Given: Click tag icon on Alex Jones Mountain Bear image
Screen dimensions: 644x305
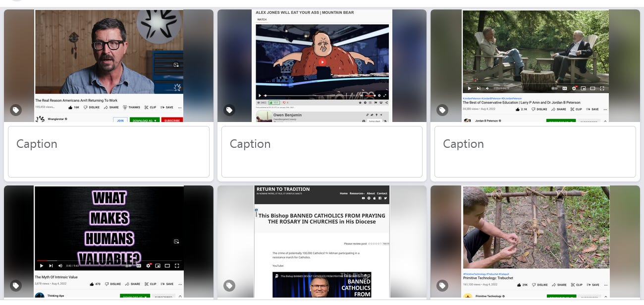Looking at the screenshot, I should point(229,110).
